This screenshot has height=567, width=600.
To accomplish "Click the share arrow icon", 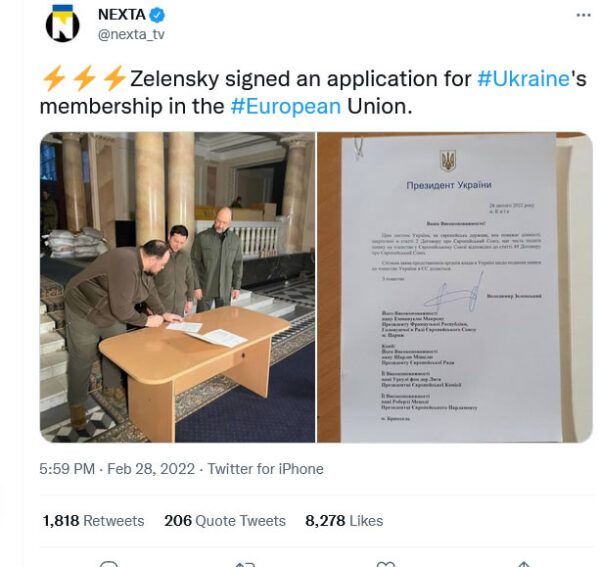I will click(x=523, y=564).
